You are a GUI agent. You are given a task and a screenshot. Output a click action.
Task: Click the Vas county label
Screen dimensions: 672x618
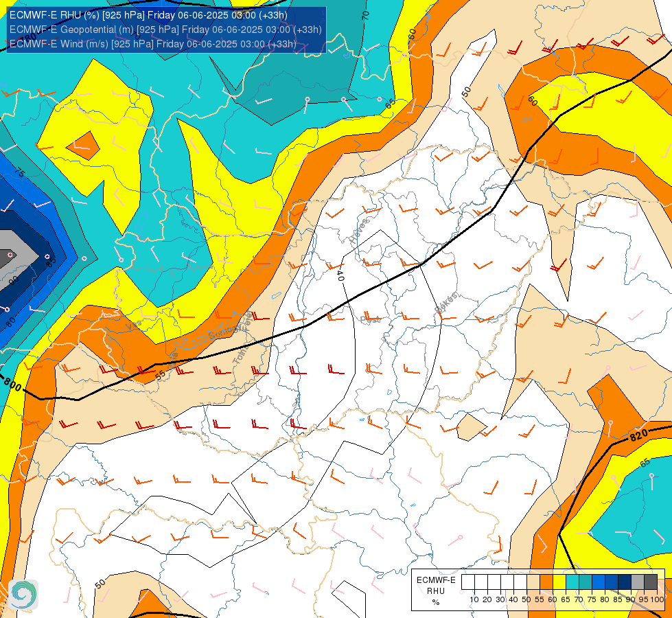pyautogui.click(x=133, y=325)
